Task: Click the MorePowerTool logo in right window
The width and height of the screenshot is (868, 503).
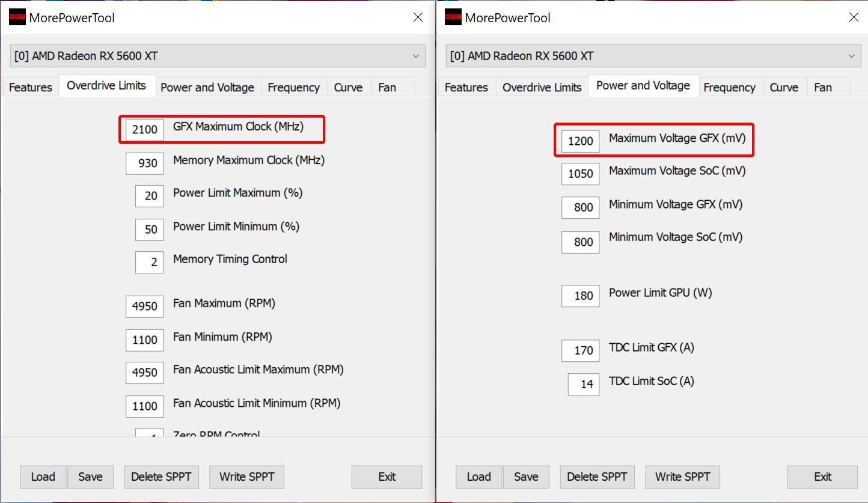Action: click(453, 17)
